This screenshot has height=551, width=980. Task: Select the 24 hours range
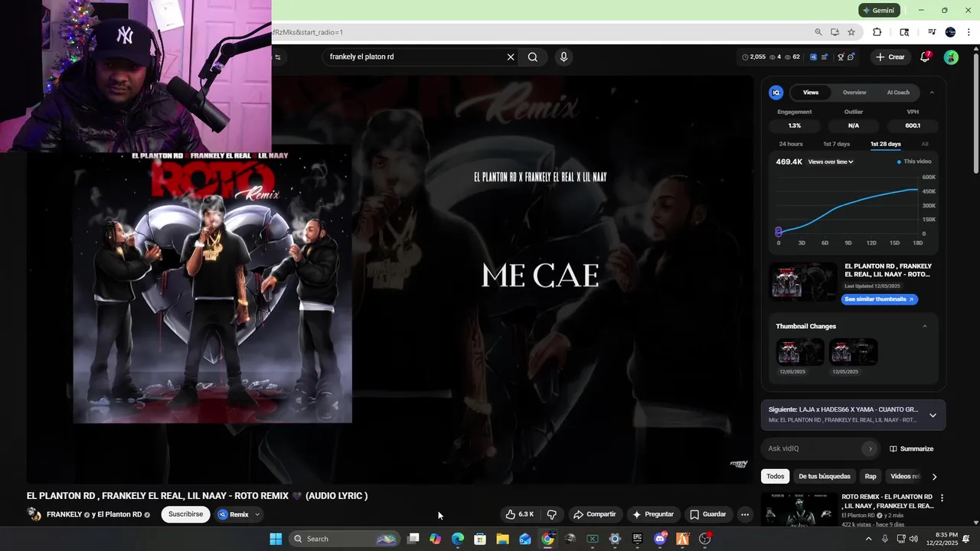[791, 144]
